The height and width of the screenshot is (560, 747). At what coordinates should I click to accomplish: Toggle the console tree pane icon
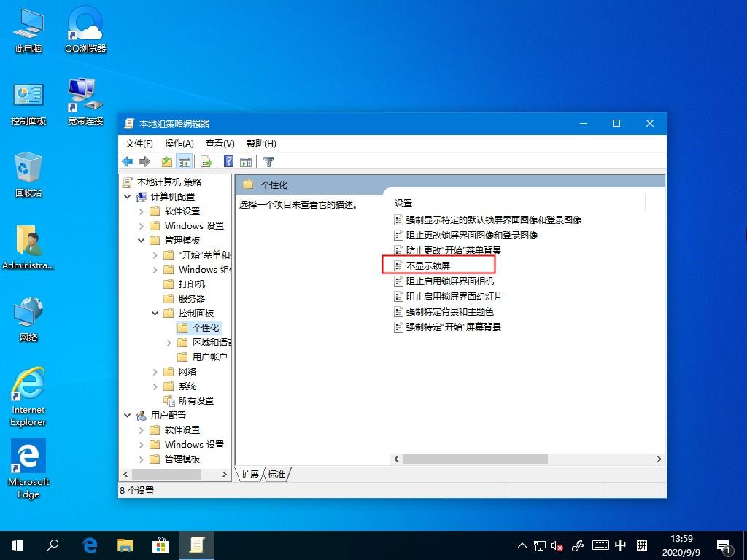tap(185, 161)
